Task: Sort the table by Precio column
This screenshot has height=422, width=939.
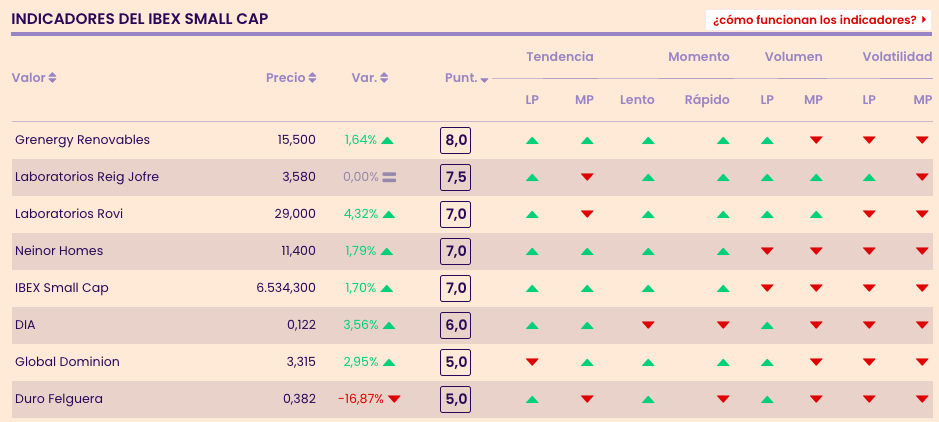Action: (291, 78)
